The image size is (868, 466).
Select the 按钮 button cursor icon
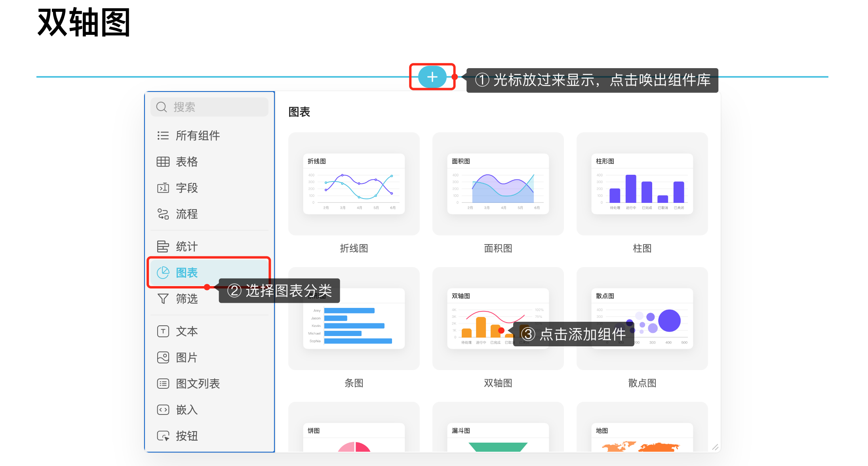click(163, 436)
